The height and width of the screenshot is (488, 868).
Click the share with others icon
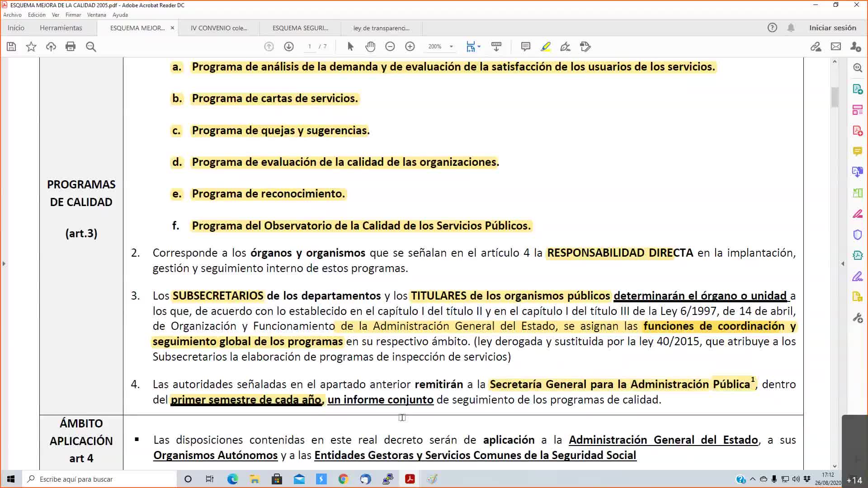point(855,47)
